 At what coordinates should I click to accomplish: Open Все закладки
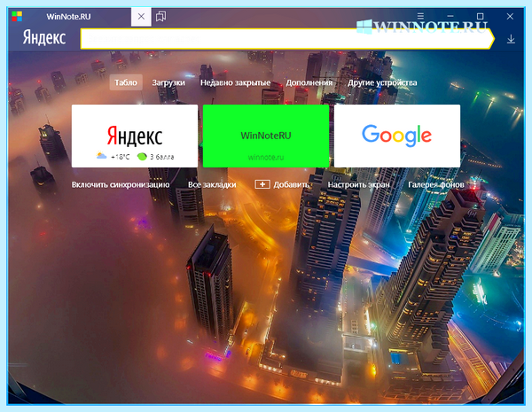click(212, 184)
